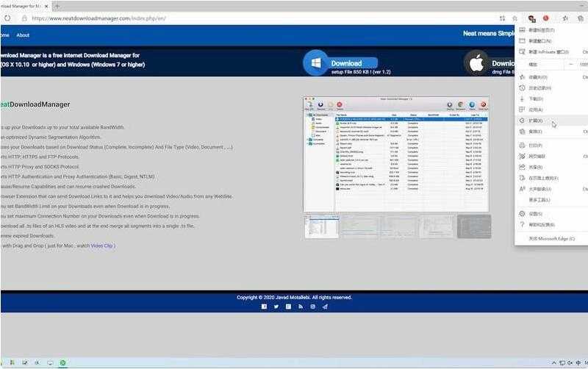The height and width of the screenshot is (369, 588).
Task: Select the fifth dark screenshot thumbnail
Action: point(474,226)
